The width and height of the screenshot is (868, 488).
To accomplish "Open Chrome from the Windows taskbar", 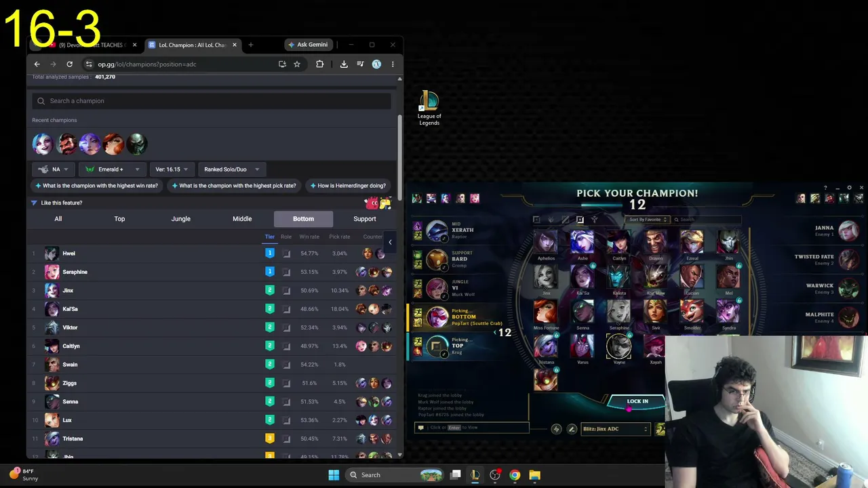I will [x=515, y=475].
